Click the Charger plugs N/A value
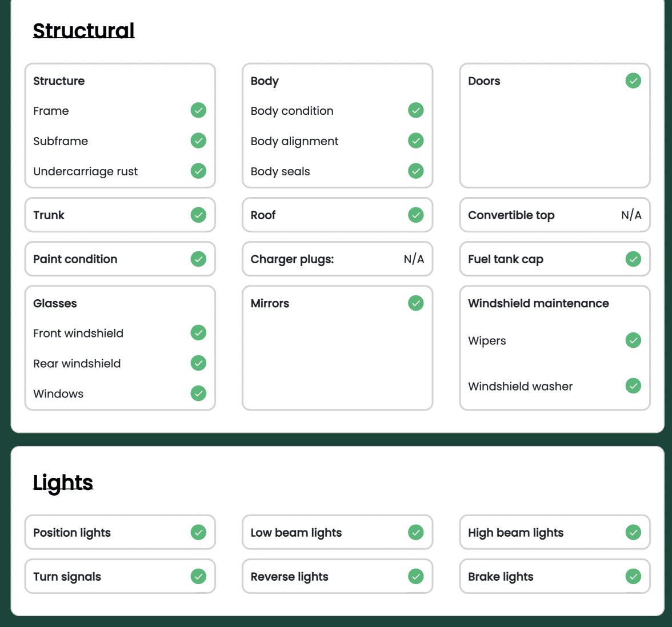Image resolution: width=672 pixels, height=627 pixels. click(414, 259)
